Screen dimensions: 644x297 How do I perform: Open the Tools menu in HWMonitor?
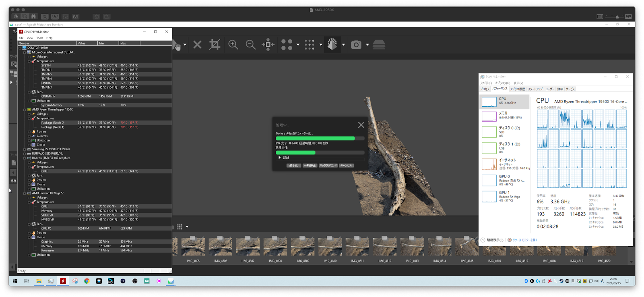coord(39,38)
